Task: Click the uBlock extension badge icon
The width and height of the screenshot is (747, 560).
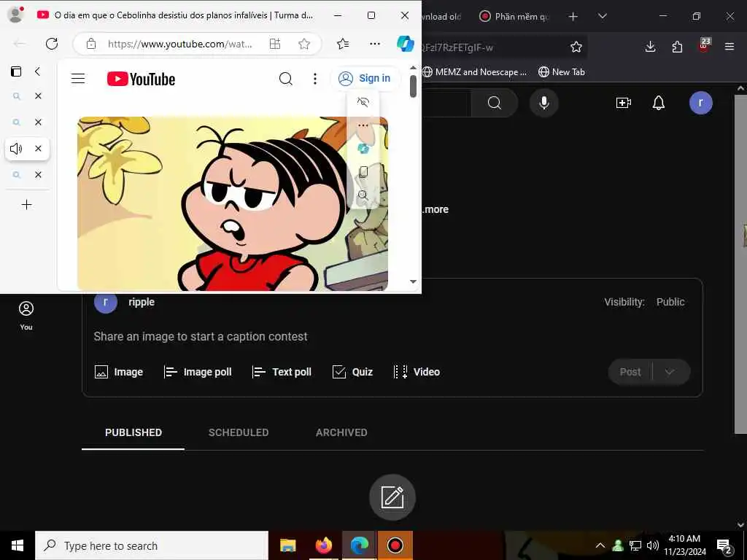Action: 704,45
